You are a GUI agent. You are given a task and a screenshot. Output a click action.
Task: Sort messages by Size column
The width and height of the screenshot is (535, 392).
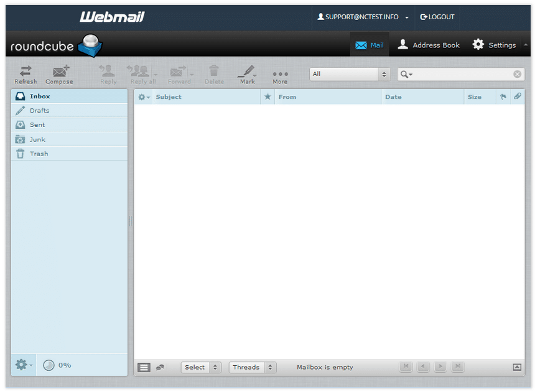pos(480,97)
